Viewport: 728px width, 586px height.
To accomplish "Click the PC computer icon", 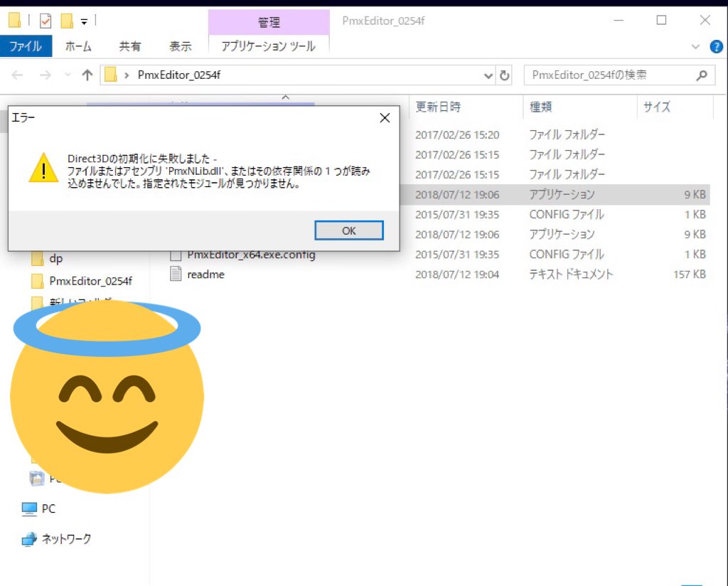I will pyautogui.click(x=29, y=509).
